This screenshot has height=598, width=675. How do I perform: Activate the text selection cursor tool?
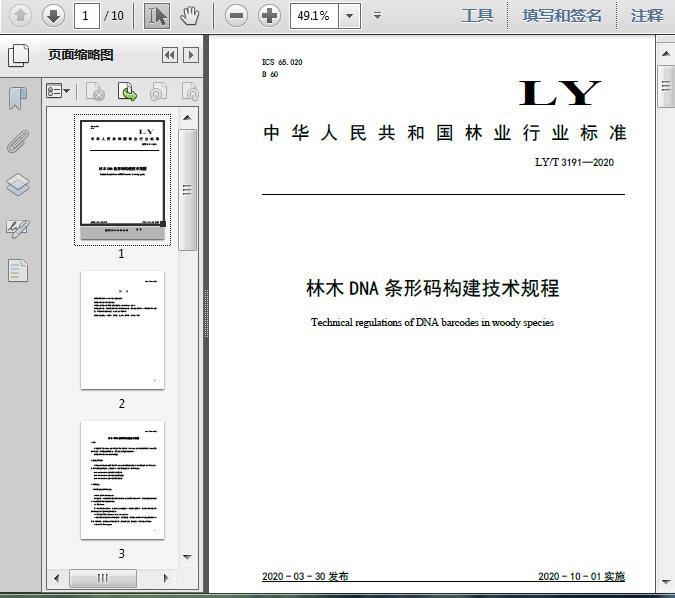click(x=157, y=15)
